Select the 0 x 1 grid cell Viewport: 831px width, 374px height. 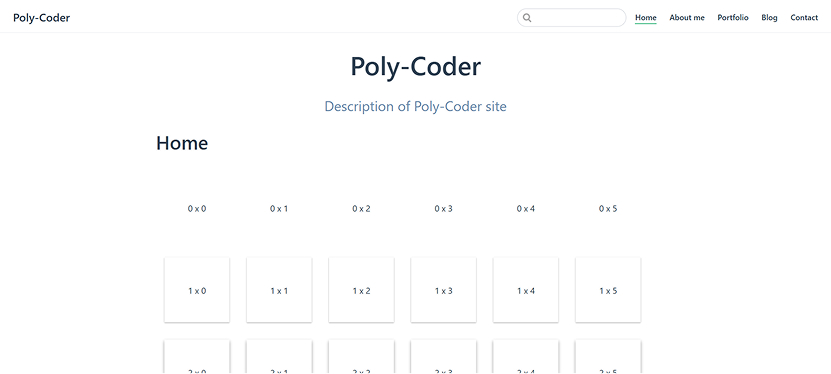click(x=279, y=209)
